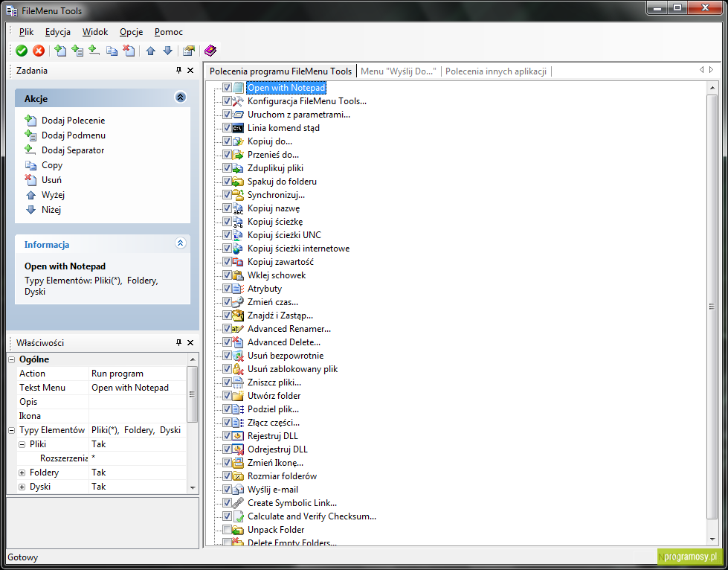
Task: Click the Właściwości grid vertical scrollbar
Action: point(192,394)
